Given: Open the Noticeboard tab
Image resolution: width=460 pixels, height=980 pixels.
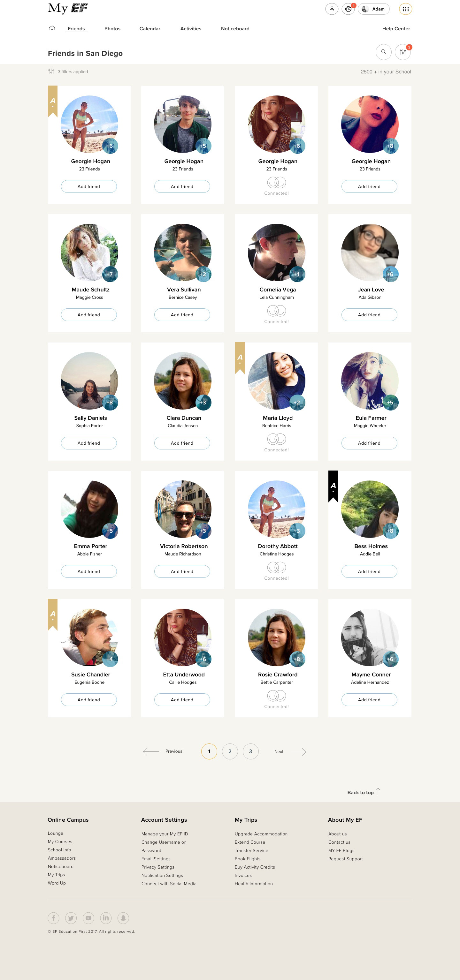Looking at the screenshot, I should pyautogui.click(x=235, y=28).
